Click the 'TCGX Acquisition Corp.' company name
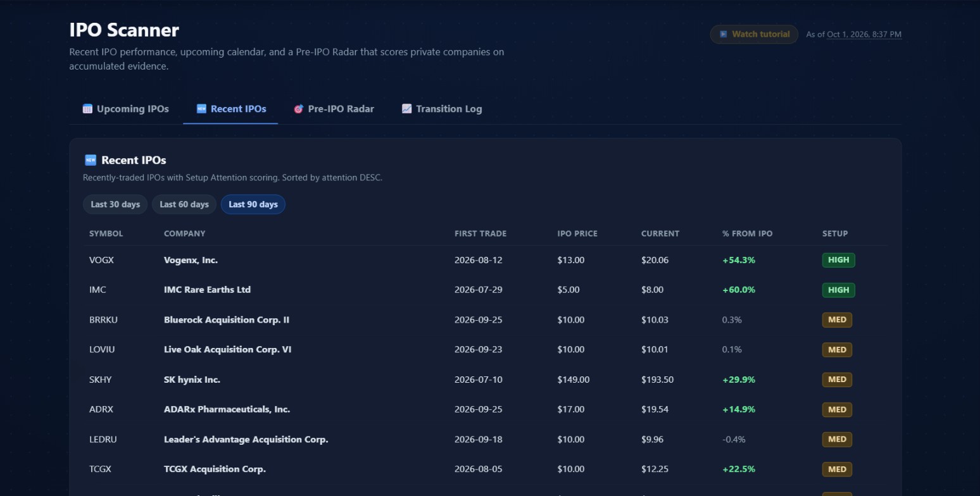 pyautogui.click(x=215, y=469)
